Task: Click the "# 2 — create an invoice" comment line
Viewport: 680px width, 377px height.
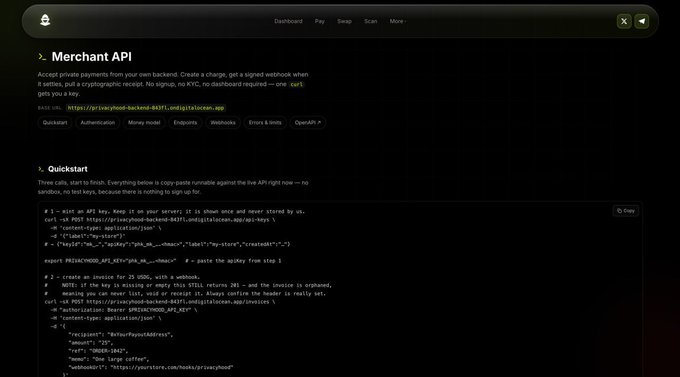Action: pyautogui.click(x=122, y=277)
